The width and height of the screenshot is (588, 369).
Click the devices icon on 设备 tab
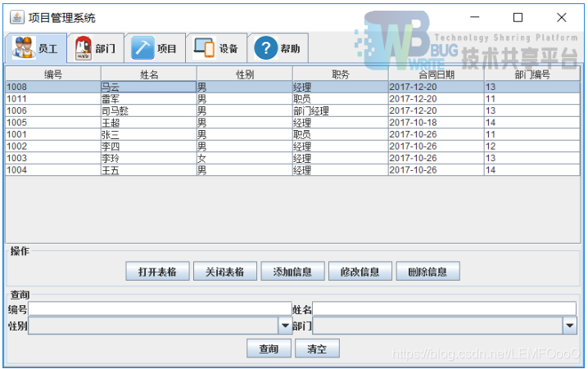(204, 48)
